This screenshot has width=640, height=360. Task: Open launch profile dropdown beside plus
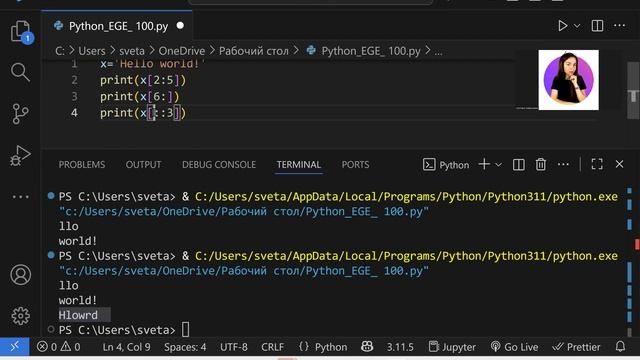click(x=498, y=164)
